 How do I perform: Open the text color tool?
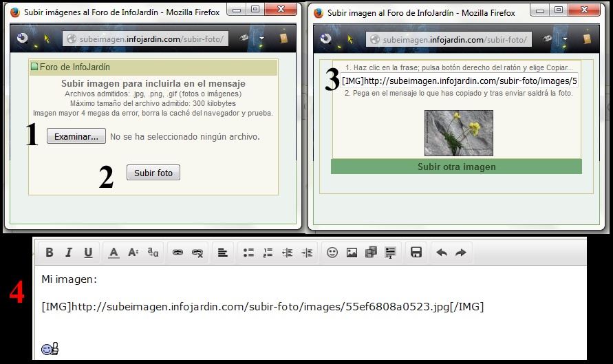point(114,252)
